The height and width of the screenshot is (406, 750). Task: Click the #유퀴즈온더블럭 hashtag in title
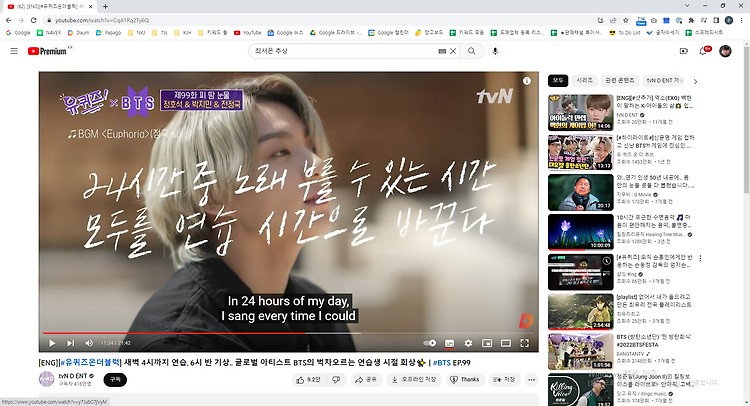[90, 362]
